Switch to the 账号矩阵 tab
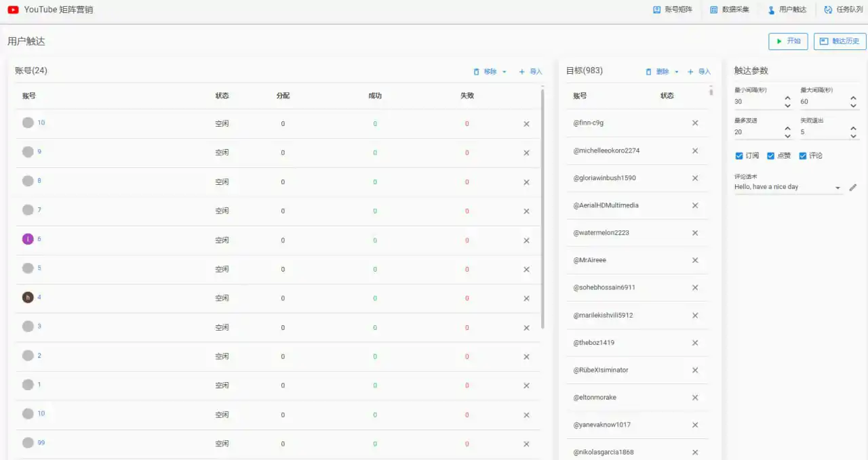This screenshot has height=460, width=868. click(672, 9)
